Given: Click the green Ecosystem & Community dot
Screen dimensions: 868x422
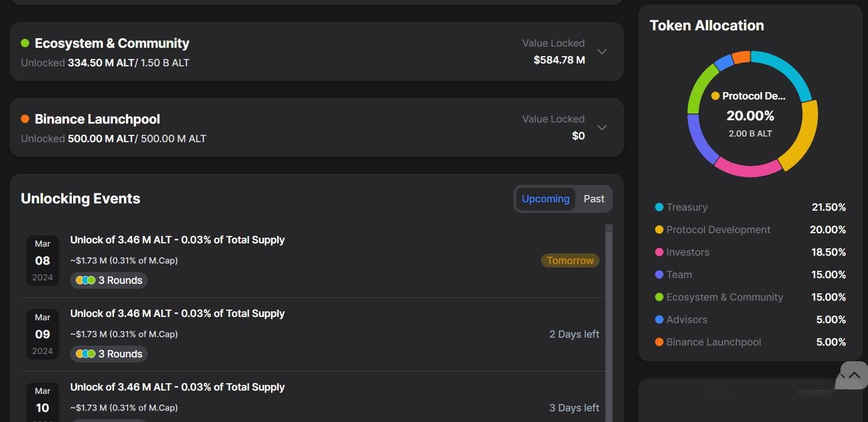Looking at the screenshot, I should (x=25, y=43).
